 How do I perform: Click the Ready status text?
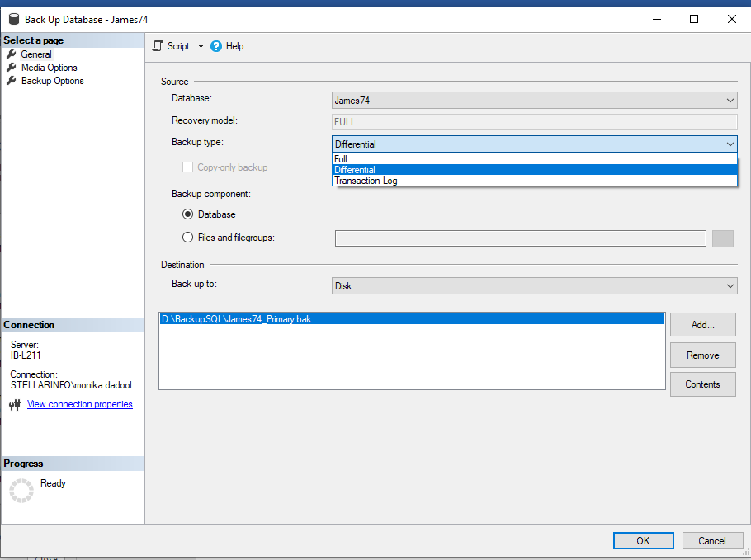tap(53, 483)
